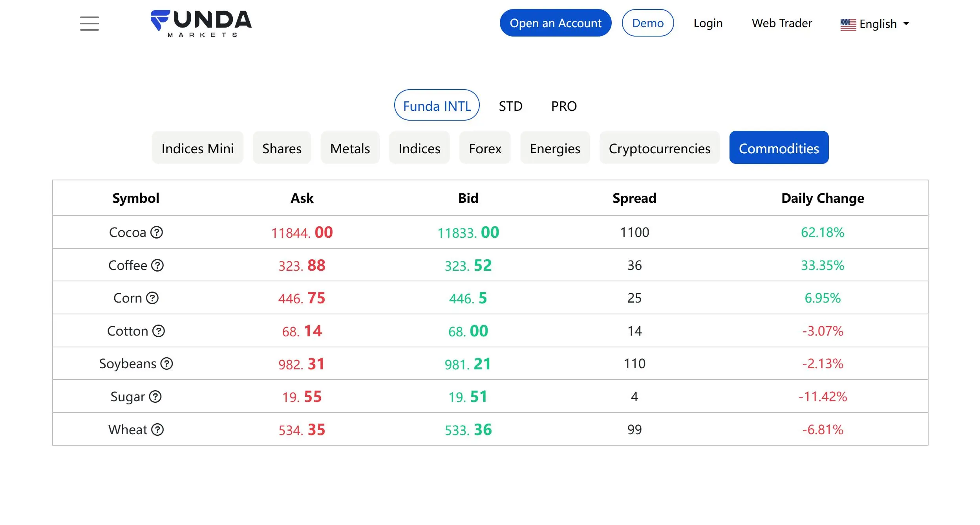The image size is (980, 525).
Task: Click the Cotton symbol name
Action: click(128, 331)
